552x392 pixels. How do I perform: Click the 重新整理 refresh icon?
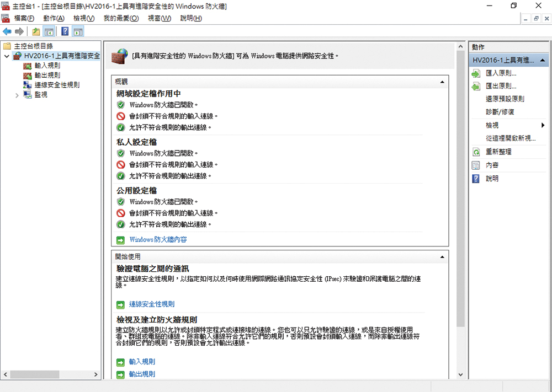476,152
